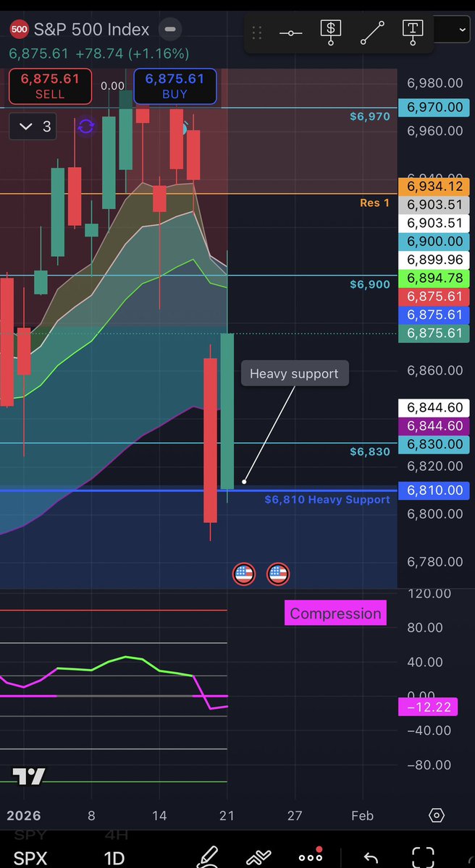Tap the 27 date on time axis

[x=295, y=815]
